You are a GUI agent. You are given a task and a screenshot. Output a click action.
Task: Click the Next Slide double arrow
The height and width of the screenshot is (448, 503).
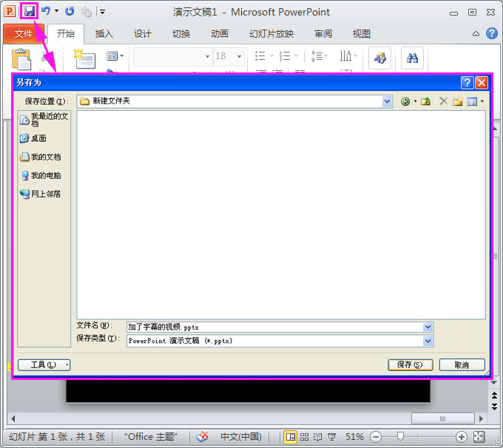click(x=494, y=407)
